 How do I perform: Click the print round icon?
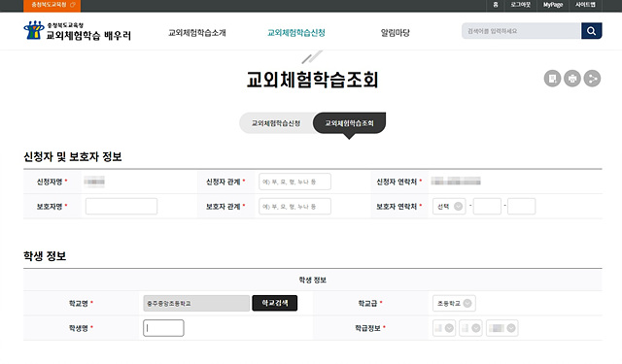[x=572, y=79]
